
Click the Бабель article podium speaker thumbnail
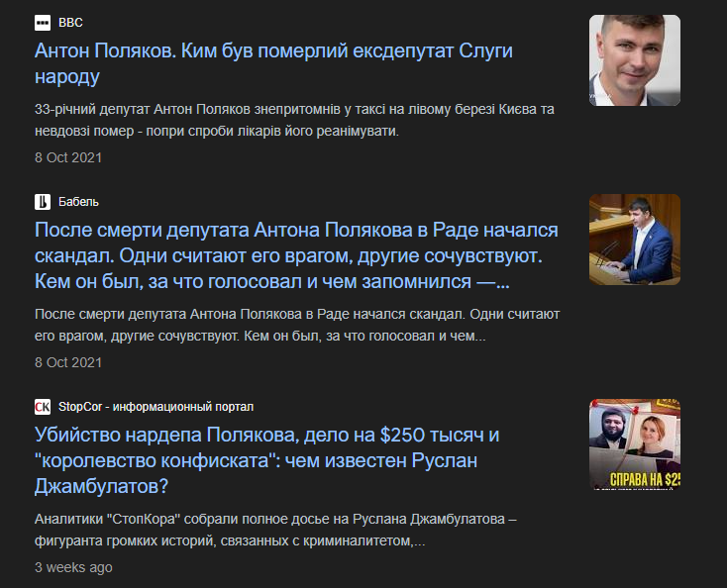coord(635,240)
